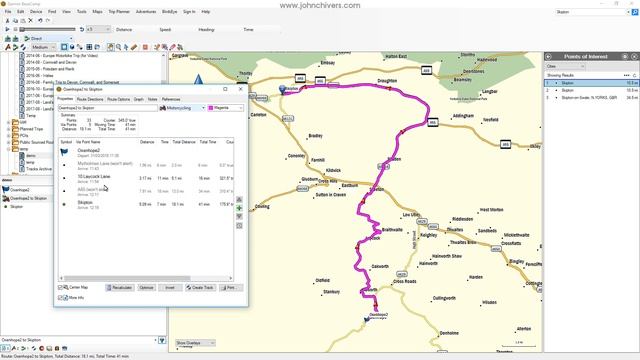The height and width of the screenshot is (360, 640).
Task: Open the BirdsEye menu
Action: click(169, 12)
